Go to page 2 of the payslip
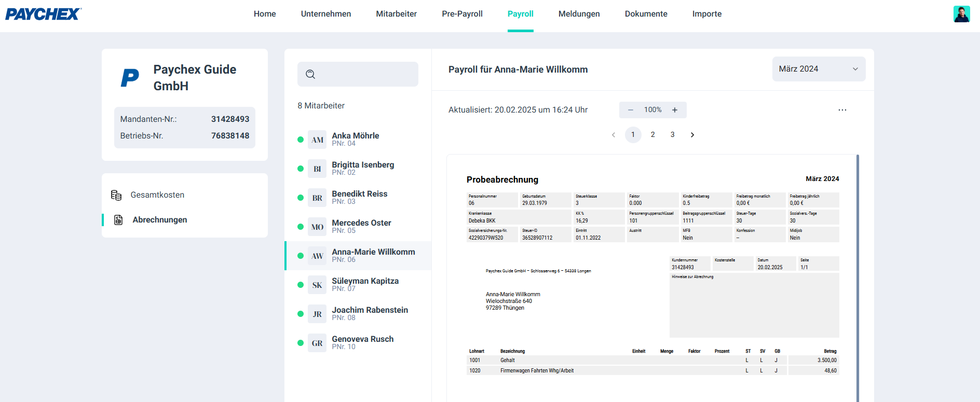 [653, 135]
